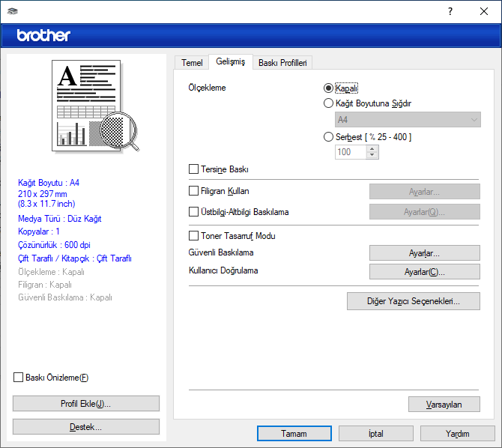The height and width of the screenshot is (448, 502).
Task: Open the Baskı Profilleri tab
Action: (282, 63)
